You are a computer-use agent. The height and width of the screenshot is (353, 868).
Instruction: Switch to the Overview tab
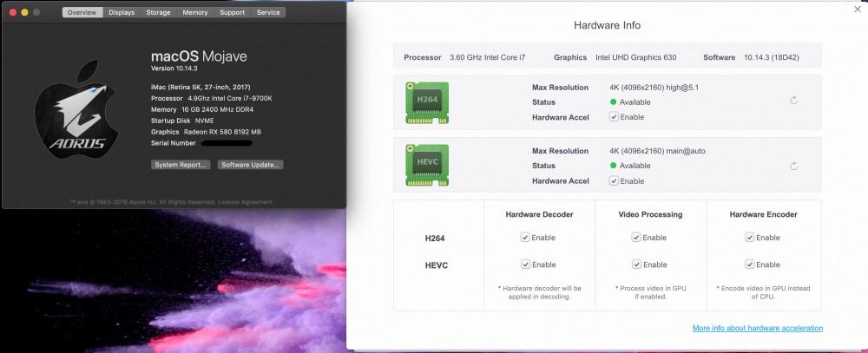pyautogui.click(x=82, y=12)
